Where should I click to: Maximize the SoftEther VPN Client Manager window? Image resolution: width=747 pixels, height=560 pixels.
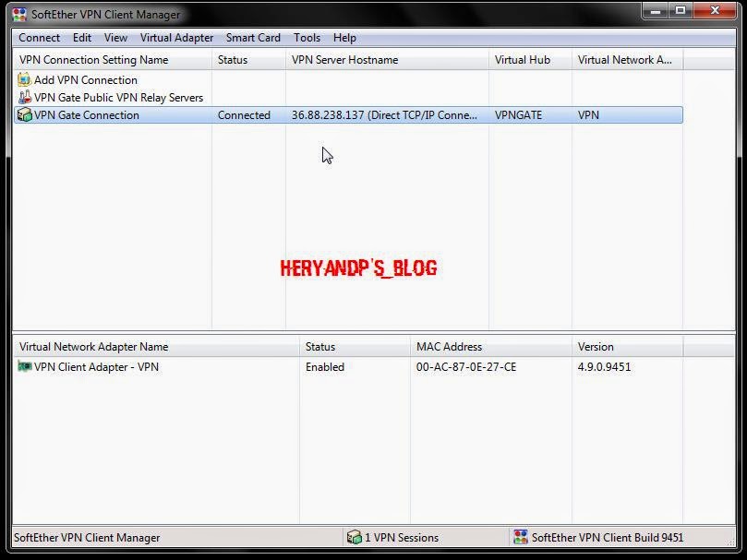[x=681, y=11]
